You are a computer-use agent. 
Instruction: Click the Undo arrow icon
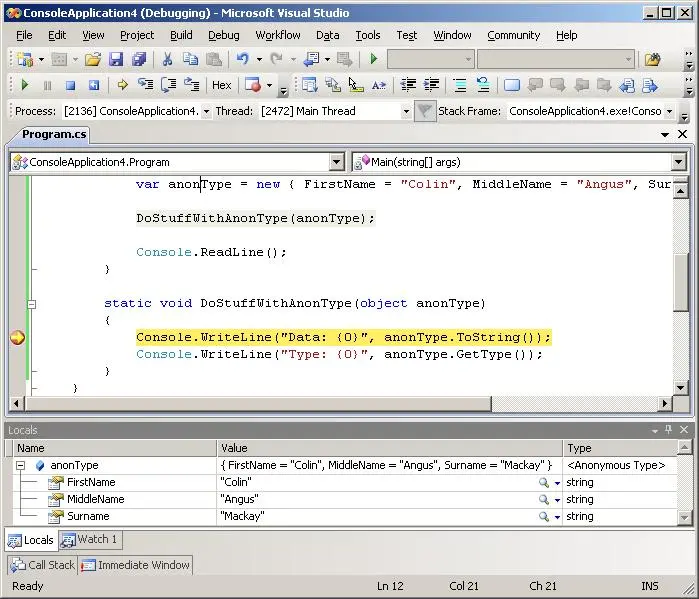point(243,59)
